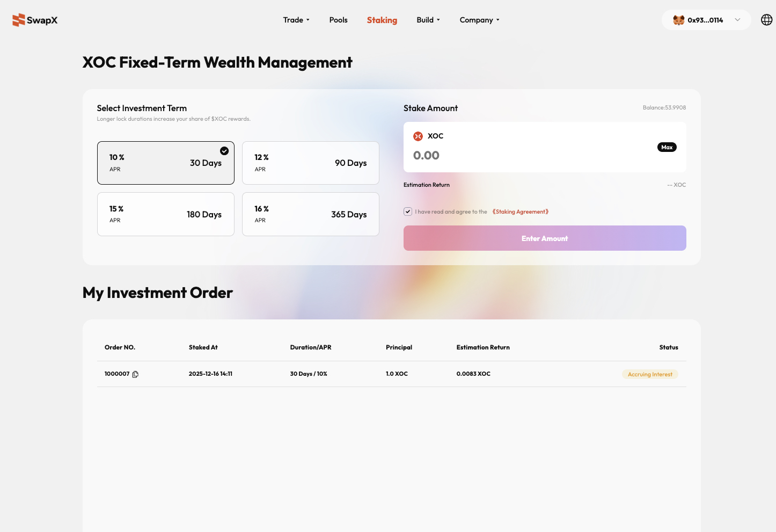Choose the 180 Days 15% APR term
776x532 pixels.
[x=165, y=214]
